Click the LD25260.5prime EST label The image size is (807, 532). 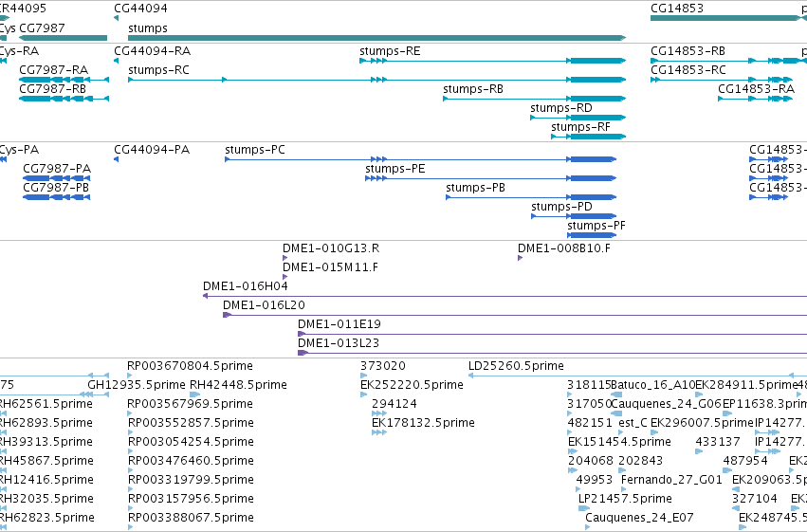pyautogui.click(x=516, y=366)
